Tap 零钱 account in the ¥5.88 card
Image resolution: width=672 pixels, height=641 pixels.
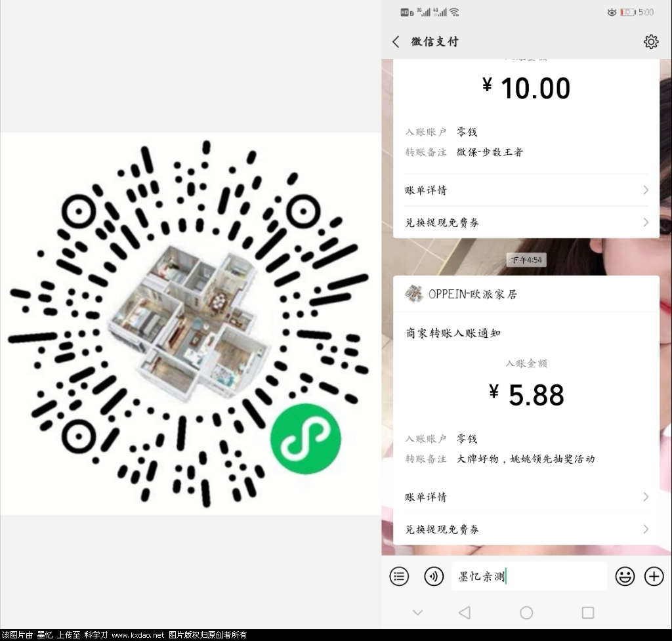coord(467,439)
